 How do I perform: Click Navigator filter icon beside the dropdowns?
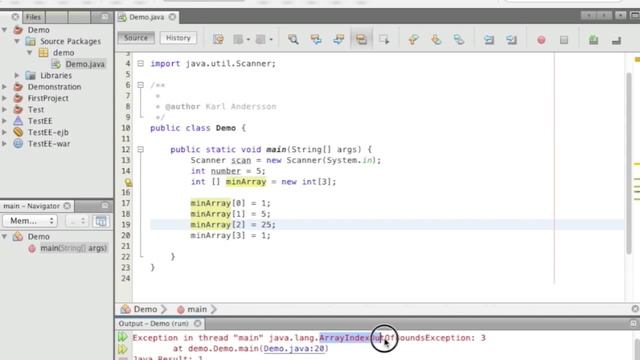click(x=101, y=221)
